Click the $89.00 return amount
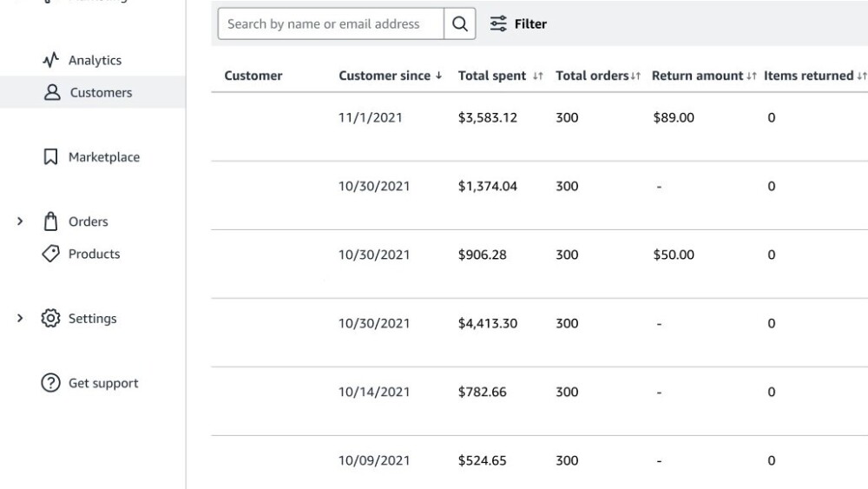868x489 pixels. coord(674,117)
